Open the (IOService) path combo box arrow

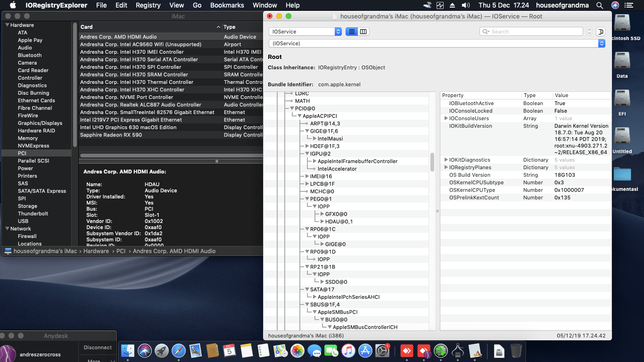click(601, 43)
